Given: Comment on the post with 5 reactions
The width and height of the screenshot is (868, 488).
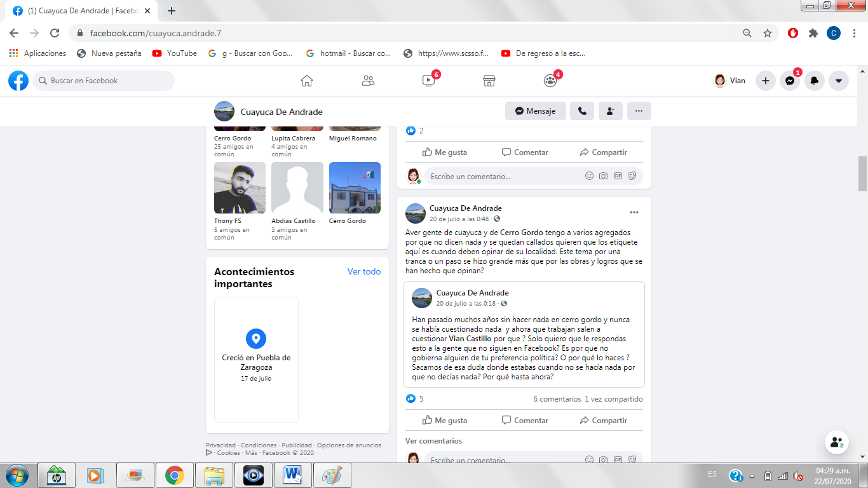Looking at the screenshot, I should coord(525,421).
